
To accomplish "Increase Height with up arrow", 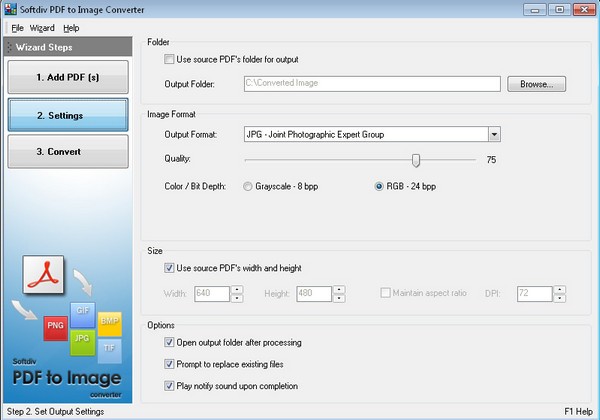I will pos(339,290).
